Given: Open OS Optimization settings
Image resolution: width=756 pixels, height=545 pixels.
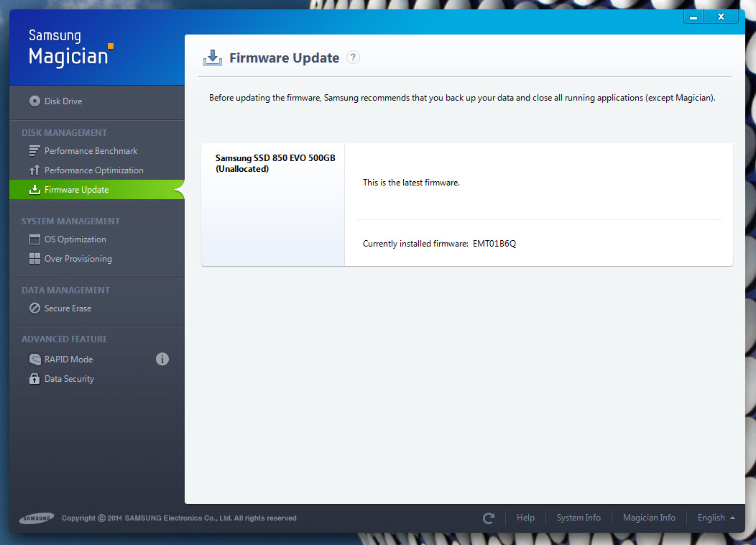Looking at the screenshot, I should [x=97, y=239].
